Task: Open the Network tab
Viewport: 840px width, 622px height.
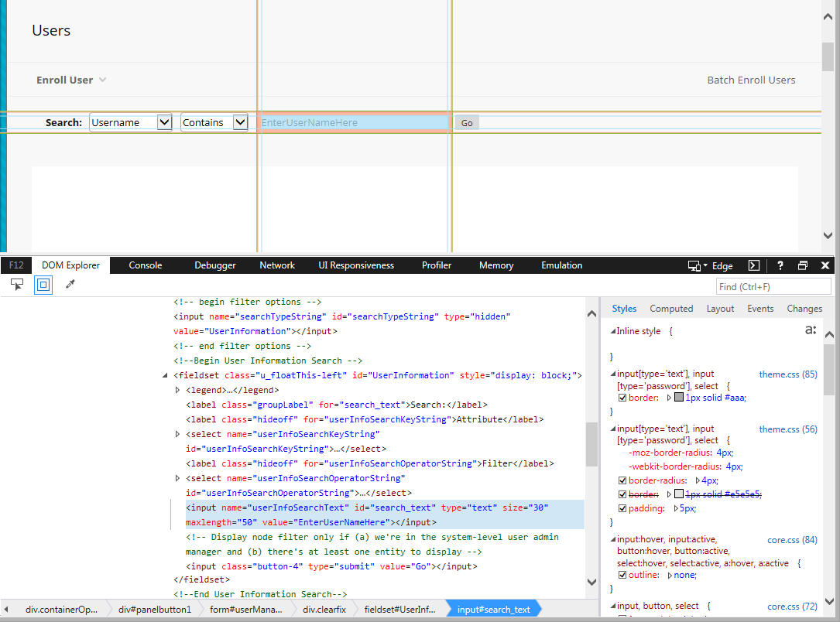Action: click(x=277, y=265)
